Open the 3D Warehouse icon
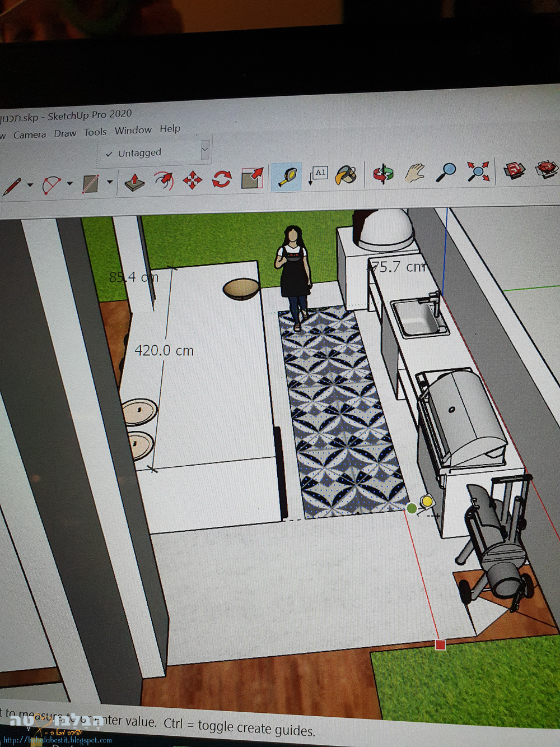The width and height of the screenshot is (560, 747). point(514,169)
